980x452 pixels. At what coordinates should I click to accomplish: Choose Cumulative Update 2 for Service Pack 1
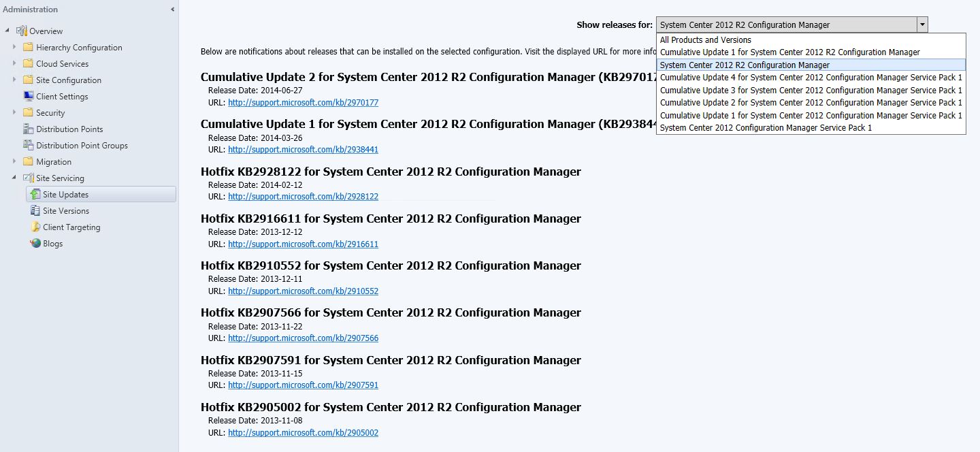(x=811, y=103)
